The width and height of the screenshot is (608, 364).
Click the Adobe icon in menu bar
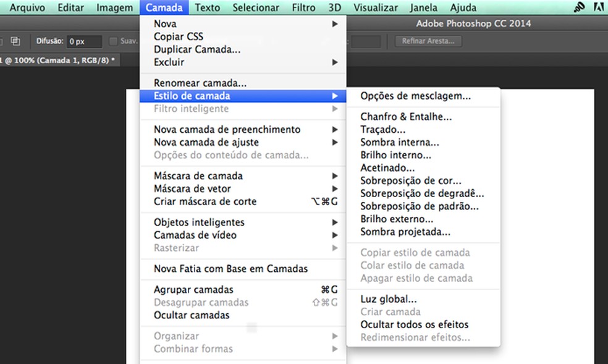tap(599, 7)
